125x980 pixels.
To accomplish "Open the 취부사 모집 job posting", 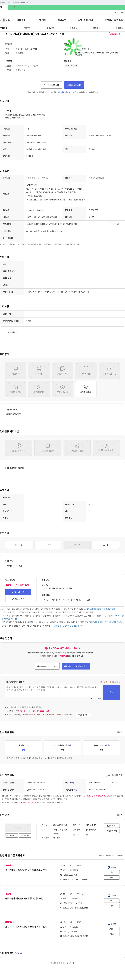I will click(x=26, y=870).
